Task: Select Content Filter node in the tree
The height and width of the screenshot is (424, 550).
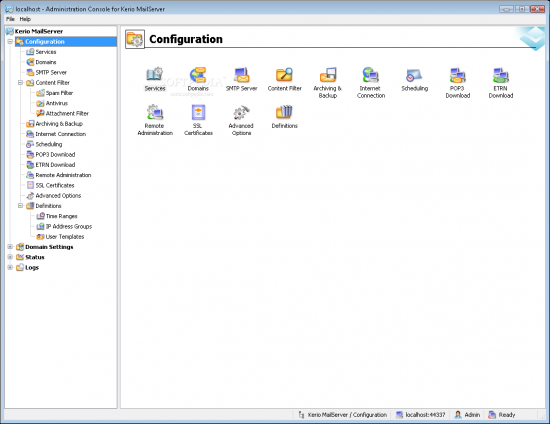Action: 52,82
